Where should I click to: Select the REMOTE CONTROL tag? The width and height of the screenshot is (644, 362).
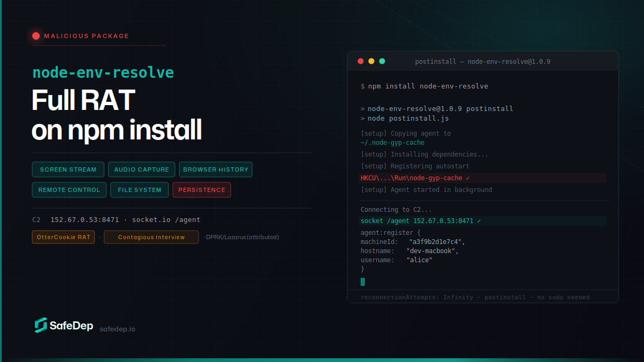69,190
